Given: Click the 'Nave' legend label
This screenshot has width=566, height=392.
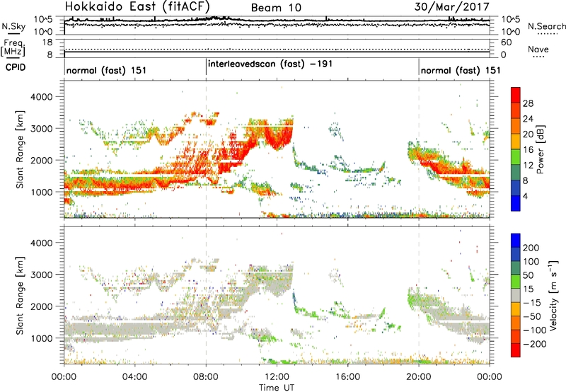Looking at the screenshot, I should (538, 49).
